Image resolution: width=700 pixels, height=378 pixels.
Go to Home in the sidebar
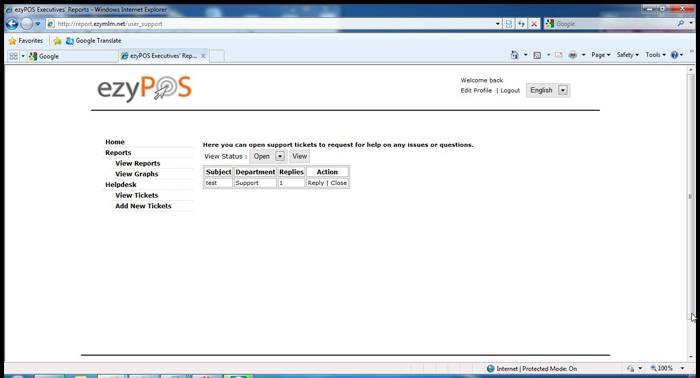click(115, 142)
